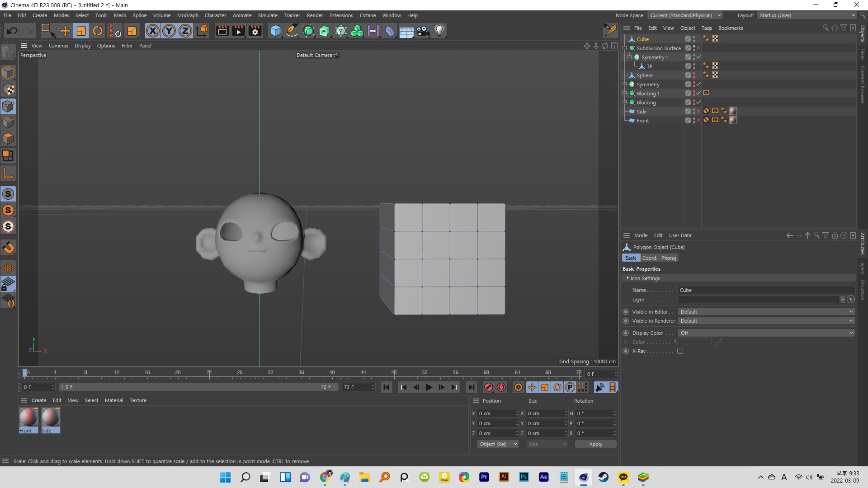The image size is (868, 488).
Task: Open the Simulate menu
Action: [268, 15]
